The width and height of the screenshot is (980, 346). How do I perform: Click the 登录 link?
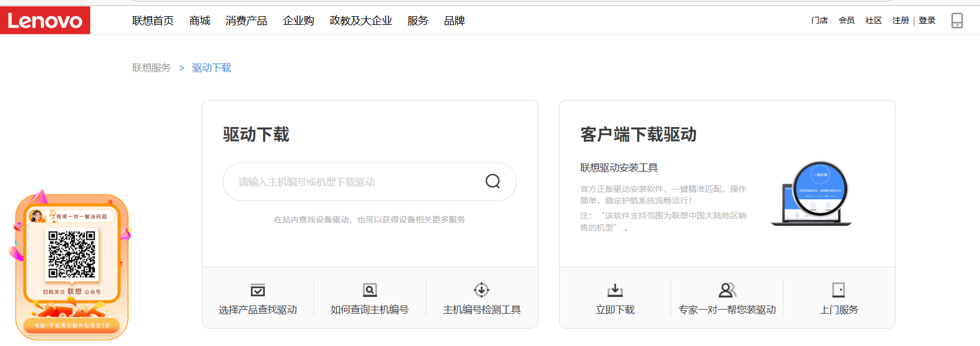click(927, 20)
